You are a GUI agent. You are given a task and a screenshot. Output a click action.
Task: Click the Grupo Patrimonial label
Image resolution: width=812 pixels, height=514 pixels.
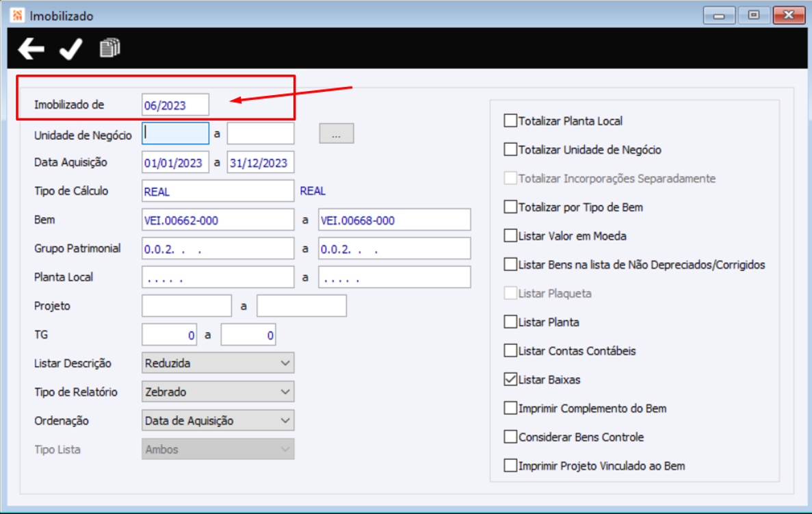click(77, 248)
